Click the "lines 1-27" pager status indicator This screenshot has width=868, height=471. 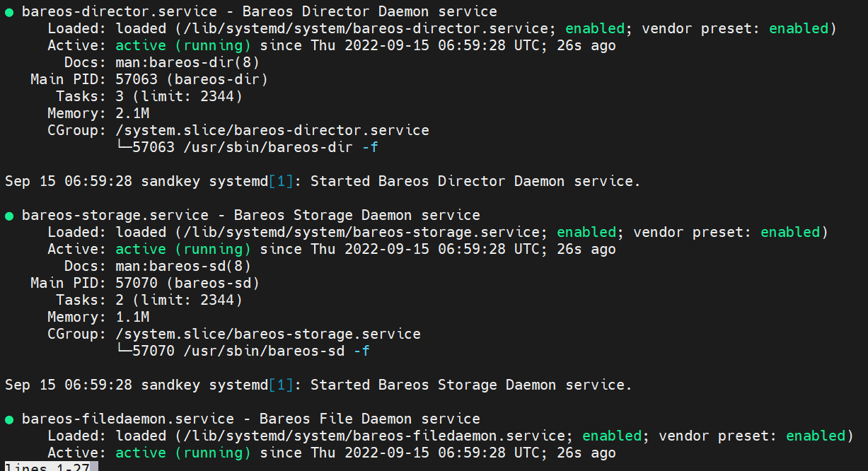tap(50, 467)
